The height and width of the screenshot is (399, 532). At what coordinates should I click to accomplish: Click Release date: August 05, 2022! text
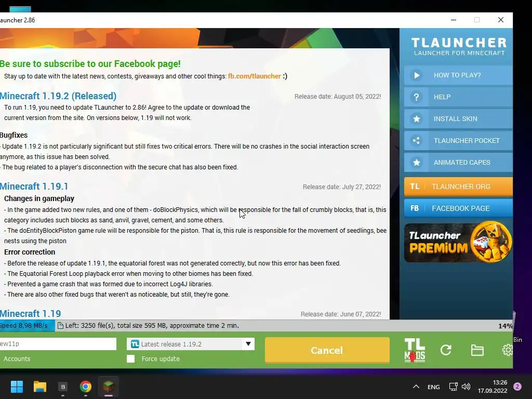(x=338, y=97)
